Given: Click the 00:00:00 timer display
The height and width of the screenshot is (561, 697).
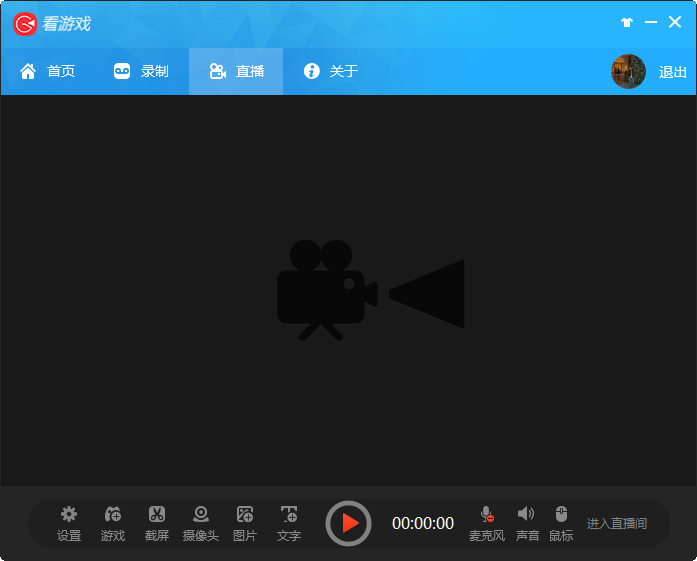Looking at the screenshot, I should [423, 523].
